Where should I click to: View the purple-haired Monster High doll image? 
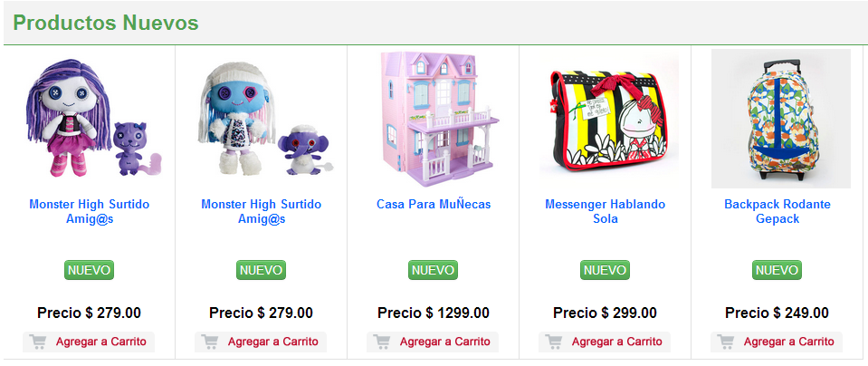pyautogui.click(x=93, y=119)
